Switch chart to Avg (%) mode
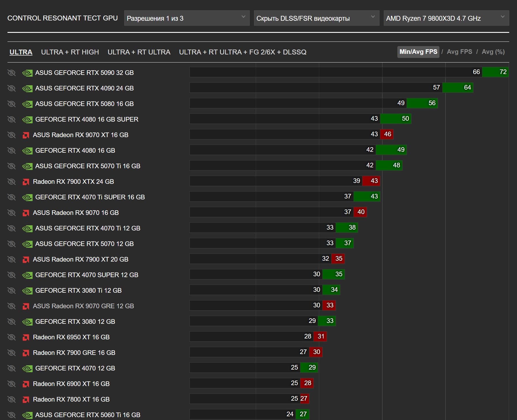The width and height of the screenshot is (517, 420). pos(493,52)
